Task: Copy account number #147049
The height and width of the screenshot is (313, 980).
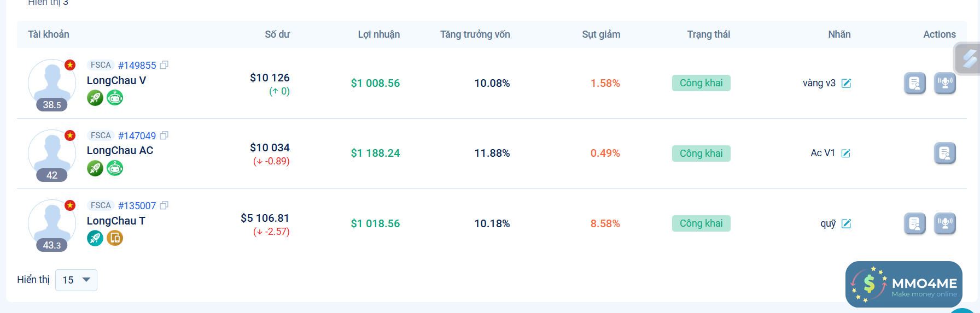Action: (x=164, y=135)
